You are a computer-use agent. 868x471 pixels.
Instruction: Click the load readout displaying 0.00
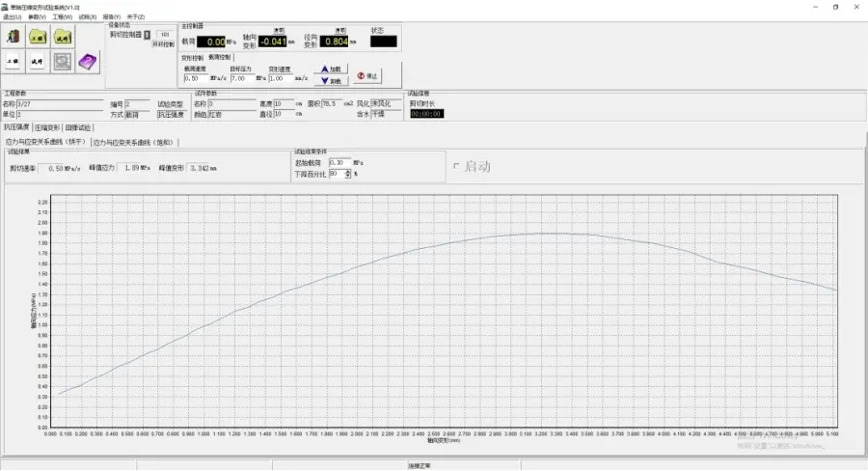pyautogui.click(x=211, y=42)
